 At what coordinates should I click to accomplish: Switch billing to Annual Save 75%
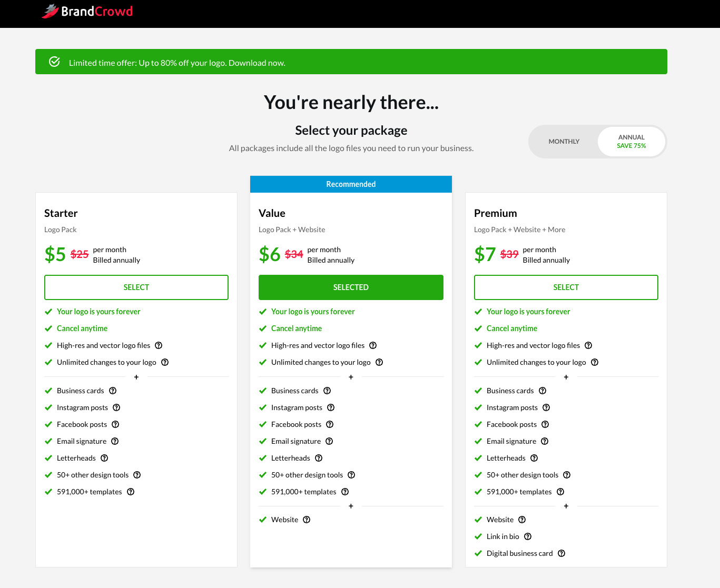pyautogui.click(x=632, y=141)
